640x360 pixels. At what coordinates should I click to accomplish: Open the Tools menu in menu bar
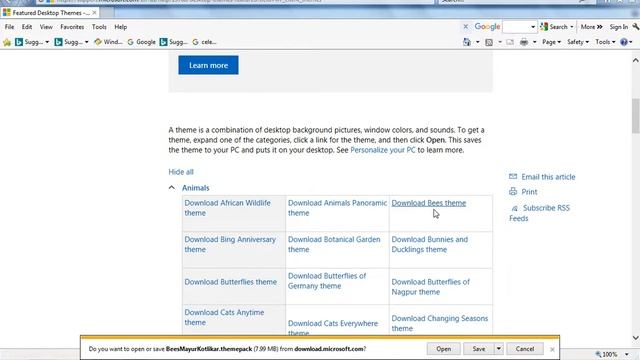pos(99,27)
